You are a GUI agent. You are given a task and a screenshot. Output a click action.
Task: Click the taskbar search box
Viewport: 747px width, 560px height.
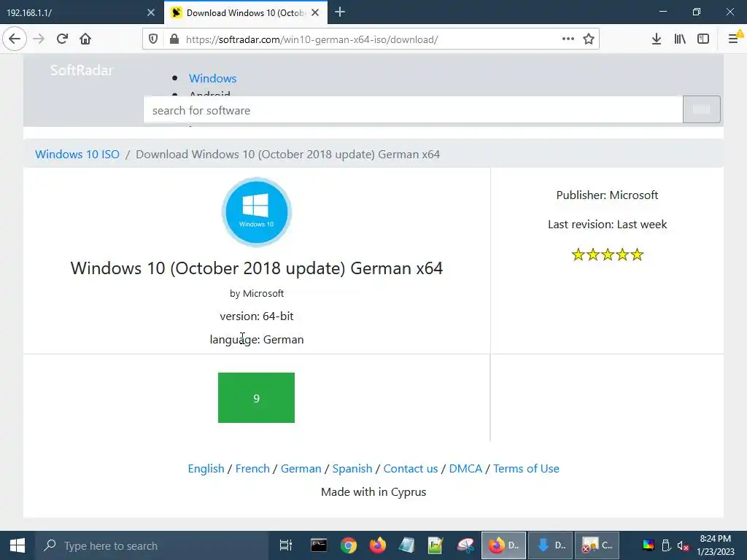pyautogui.click(x=152, y=545)
